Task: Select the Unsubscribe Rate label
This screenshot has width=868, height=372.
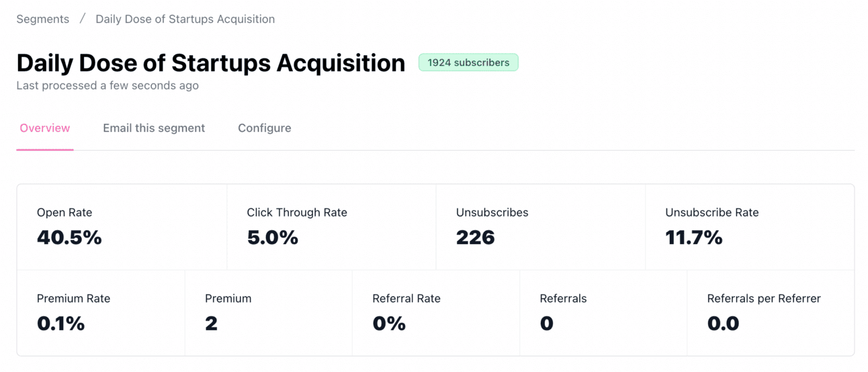Action: coord(711,213)
